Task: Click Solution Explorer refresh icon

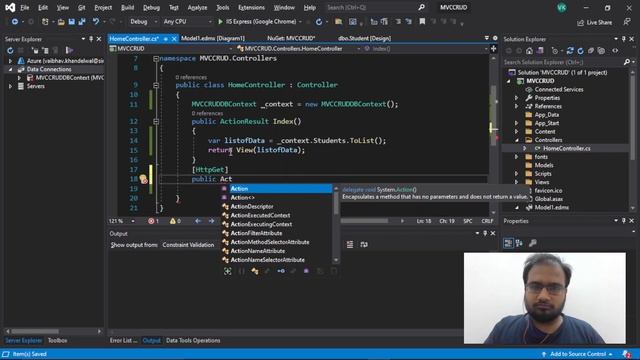Action: (x=580, y=51)
